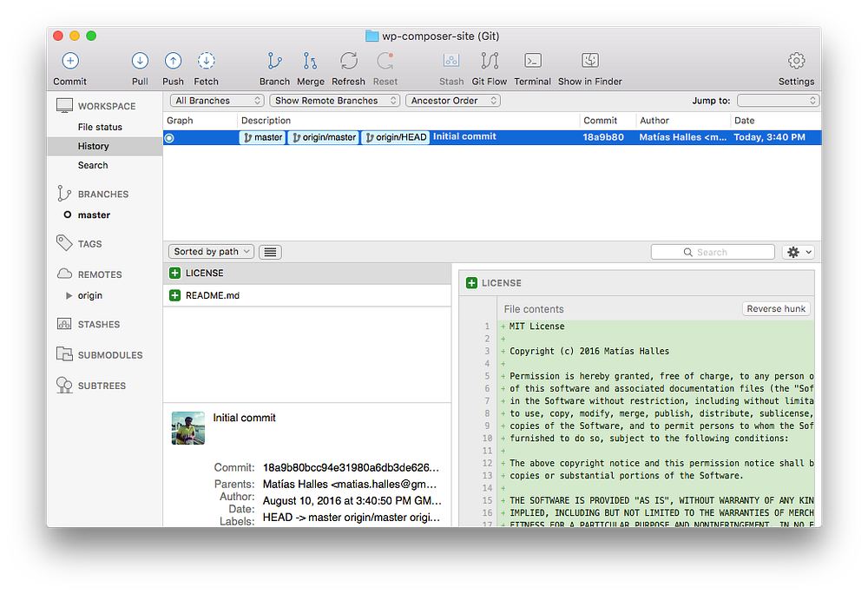
Task: Click the Copyright (c) 2016 diff line
Action: click(589, 352)
